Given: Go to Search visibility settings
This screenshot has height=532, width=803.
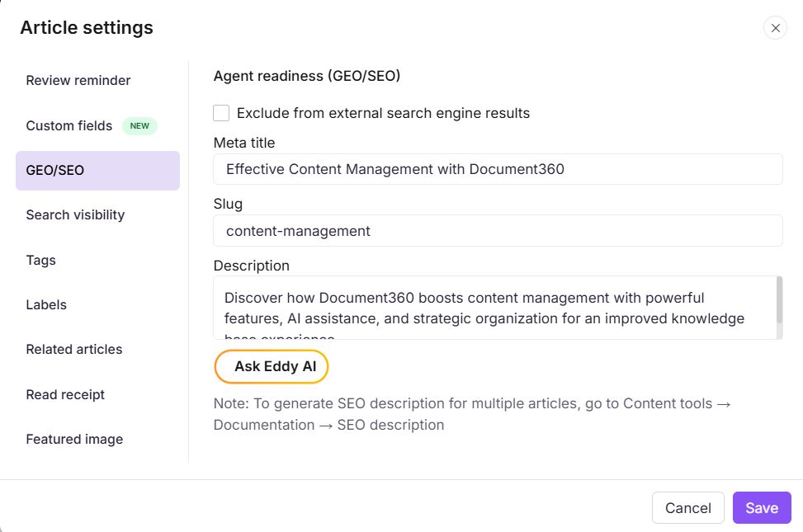Looking at the screenshot, I should point(75,215).
